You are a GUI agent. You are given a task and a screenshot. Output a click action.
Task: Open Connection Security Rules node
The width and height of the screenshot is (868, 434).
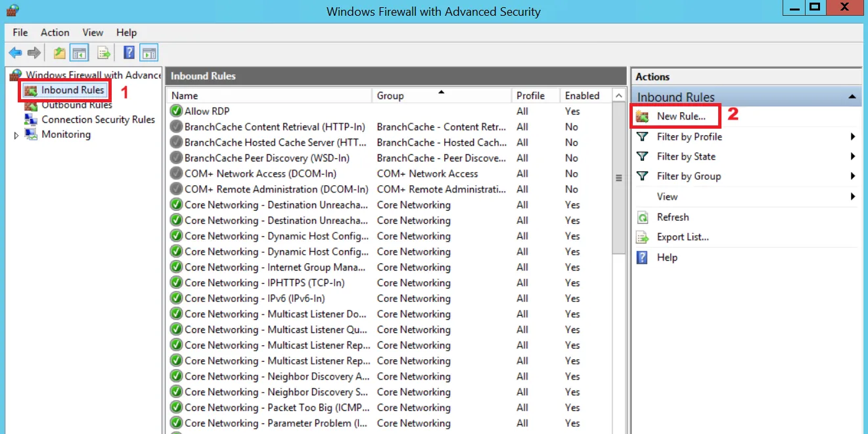click(x=98, y=119)
